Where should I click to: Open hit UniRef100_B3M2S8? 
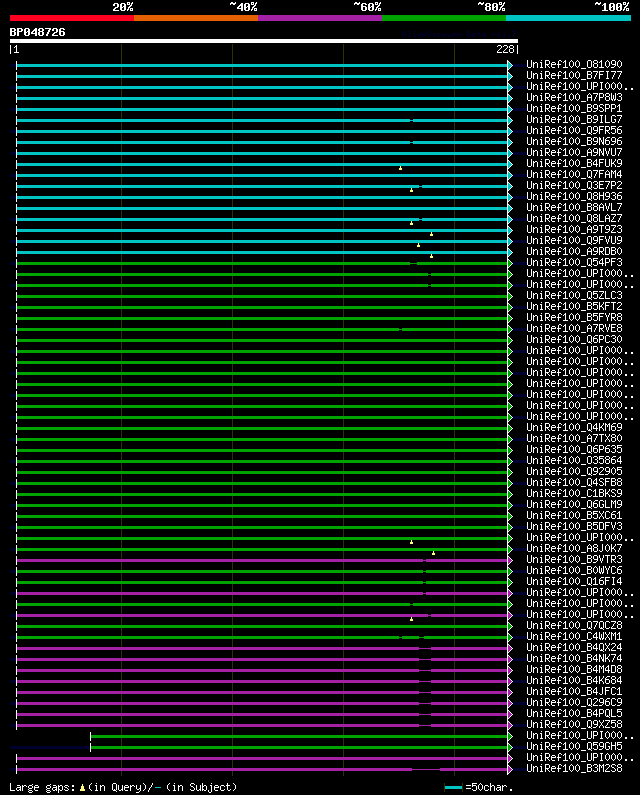574,769
